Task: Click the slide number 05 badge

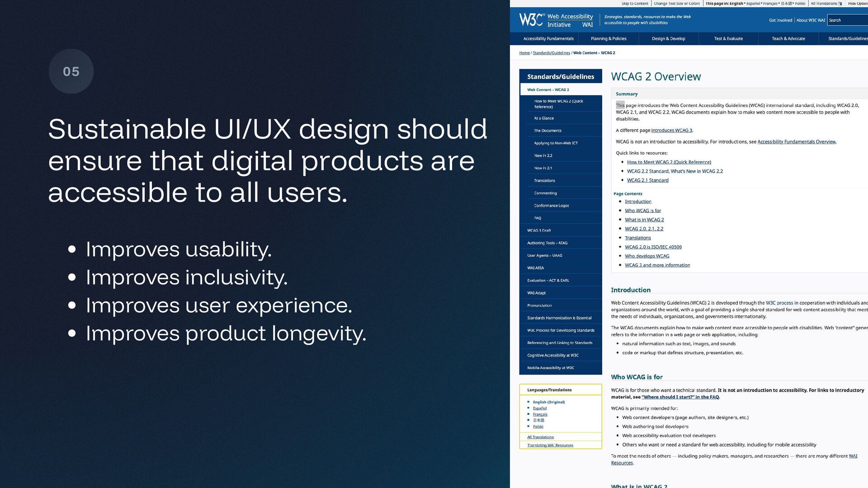Action: tap(71, 71)
